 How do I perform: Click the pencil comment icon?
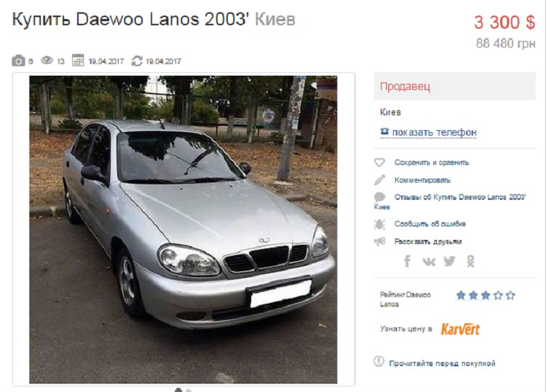click(x=379, y=180)
